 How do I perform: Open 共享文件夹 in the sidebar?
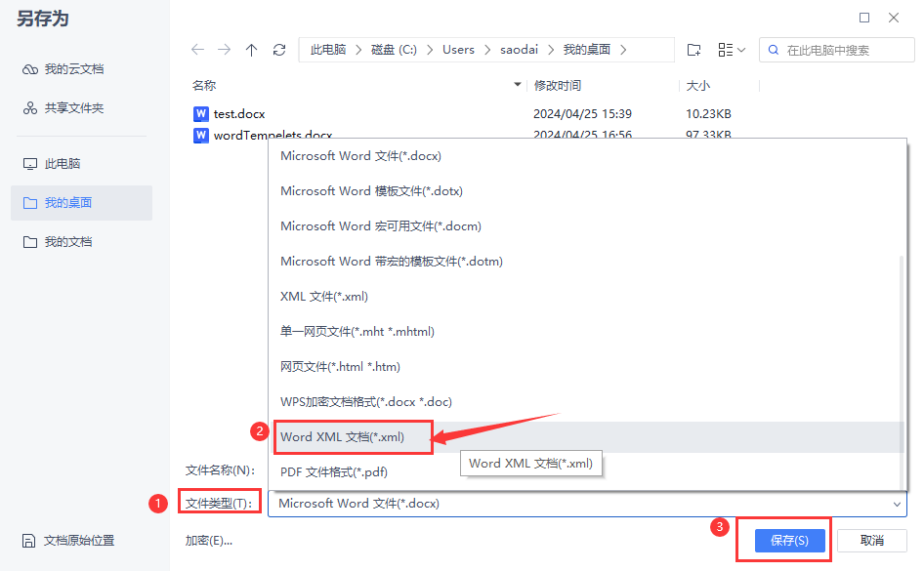pos(63,108)
